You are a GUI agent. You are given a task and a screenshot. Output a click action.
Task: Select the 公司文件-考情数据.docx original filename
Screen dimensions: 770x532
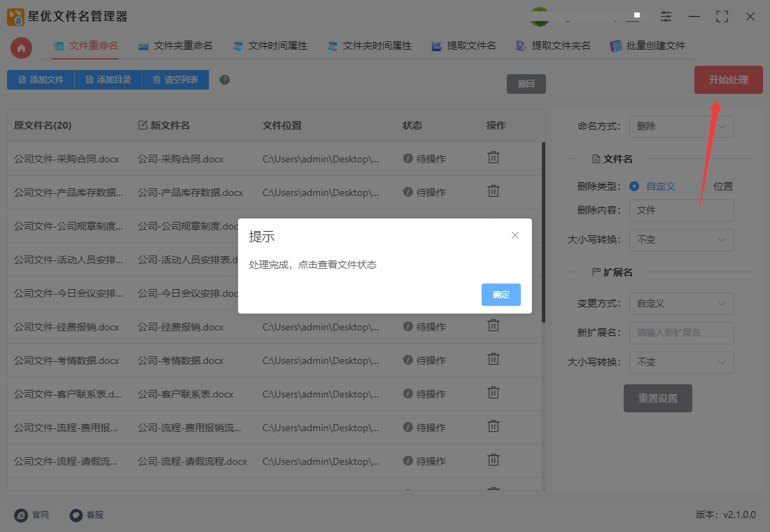66,360
